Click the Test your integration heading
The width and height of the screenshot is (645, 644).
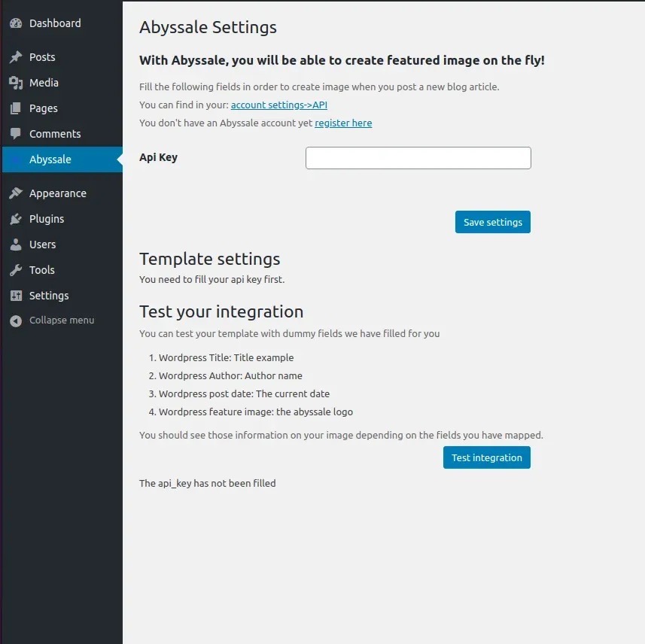coord(221,311)
